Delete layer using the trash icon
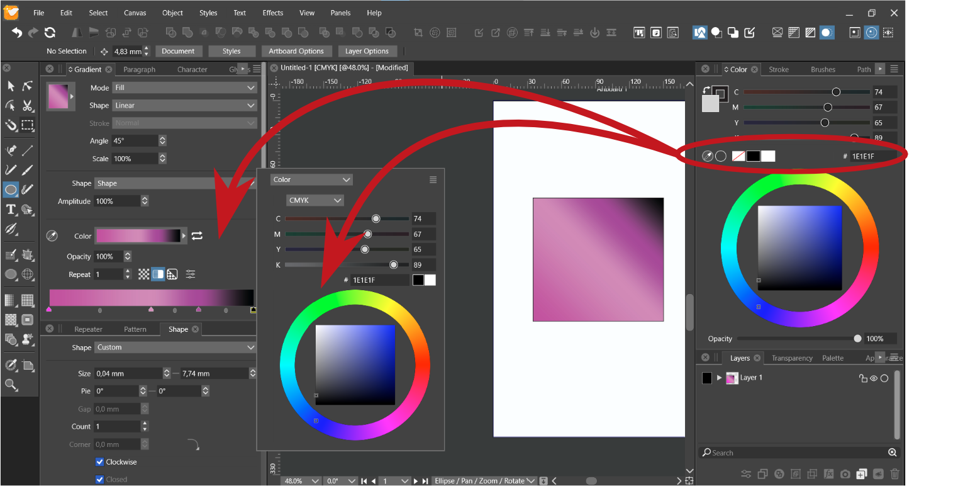Viewport: 980px width, 486px height. [x=894, y=474]
